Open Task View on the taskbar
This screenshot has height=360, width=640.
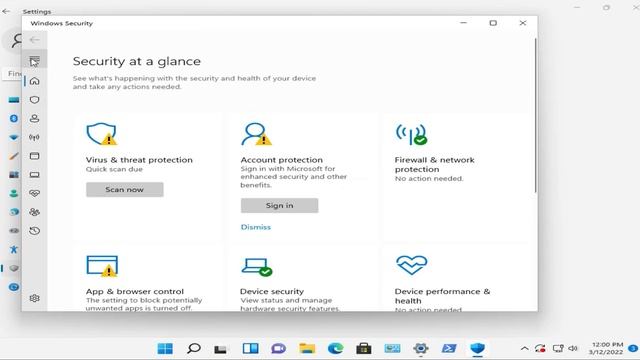(220, 349)
